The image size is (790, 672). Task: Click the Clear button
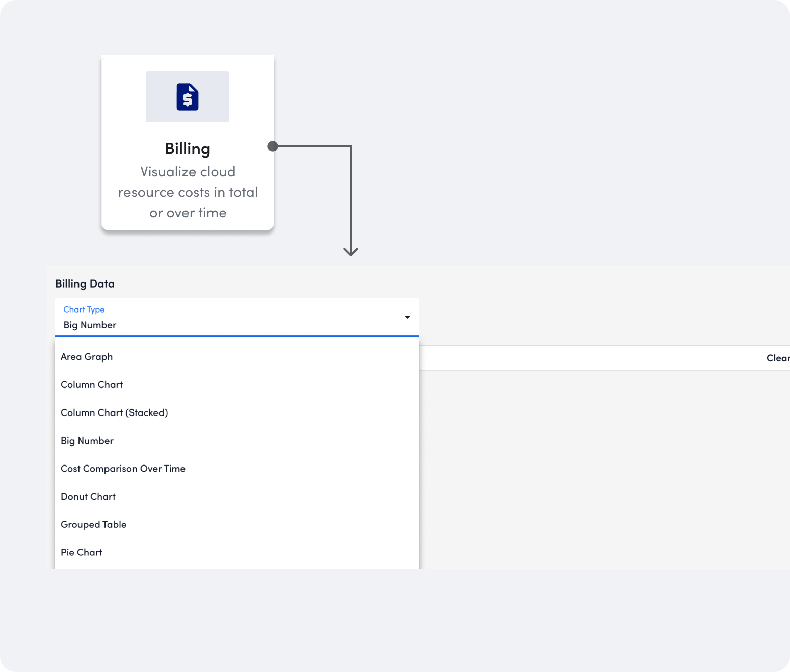(778, 358)
